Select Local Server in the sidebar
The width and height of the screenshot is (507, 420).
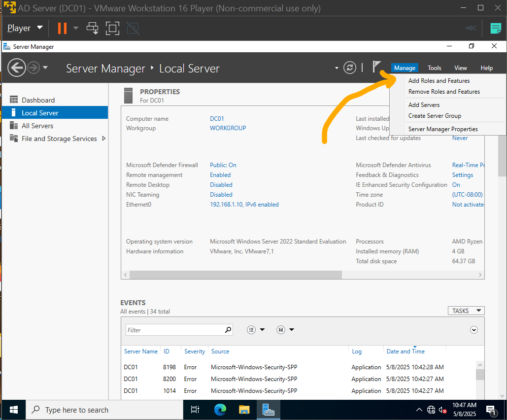coord(55,112)
